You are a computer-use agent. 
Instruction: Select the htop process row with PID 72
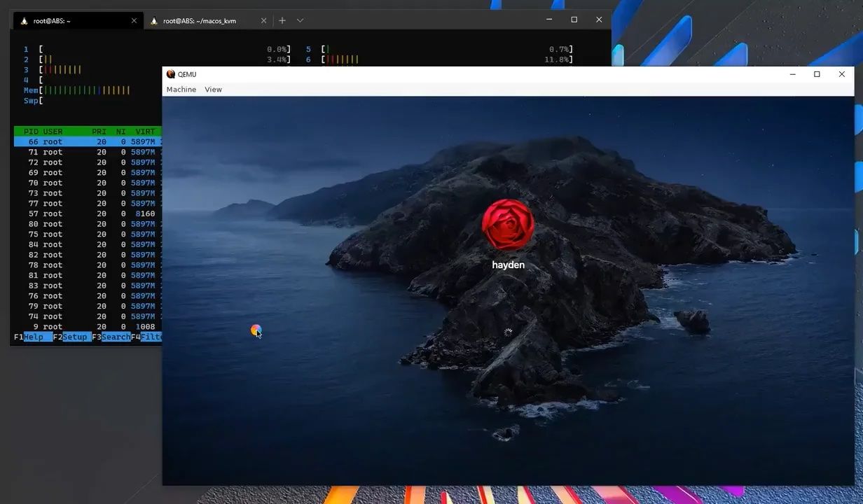[88, 162]
